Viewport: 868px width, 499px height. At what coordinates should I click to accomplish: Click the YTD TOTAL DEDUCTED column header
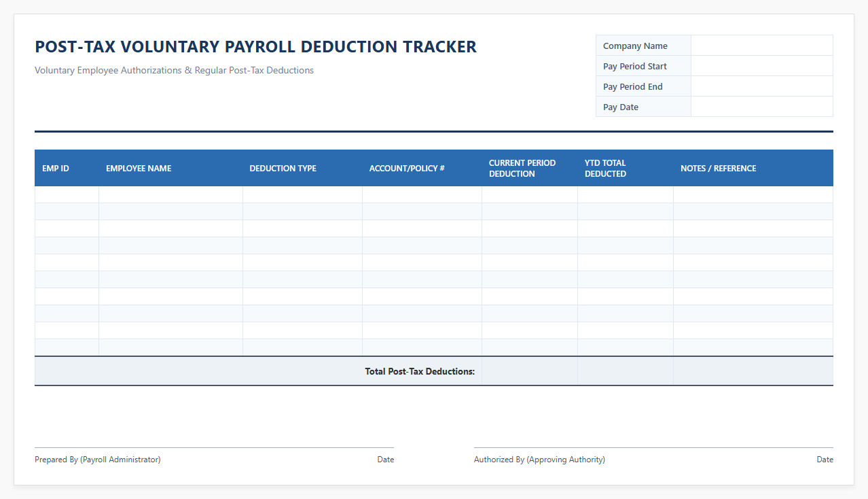[x=626, y=168]
